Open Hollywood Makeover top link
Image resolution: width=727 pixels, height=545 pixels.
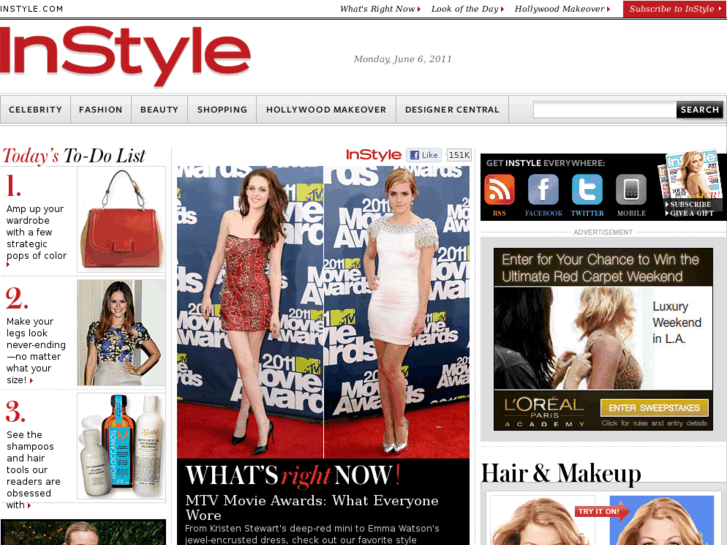click(562, 9)
